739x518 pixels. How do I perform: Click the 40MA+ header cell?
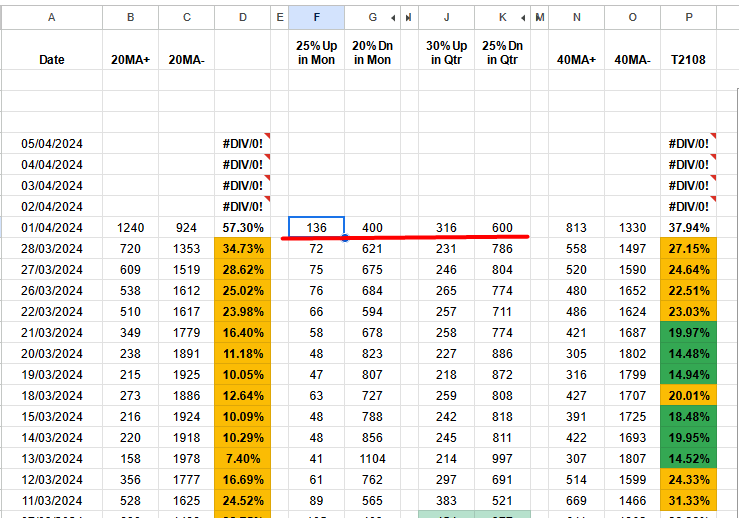pos(576,50)
